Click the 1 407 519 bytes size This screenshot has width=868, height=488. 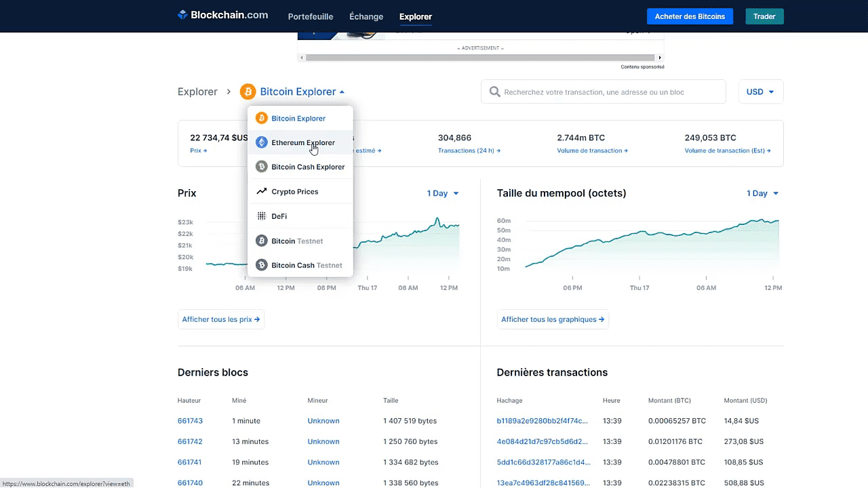tap(410, 421)
